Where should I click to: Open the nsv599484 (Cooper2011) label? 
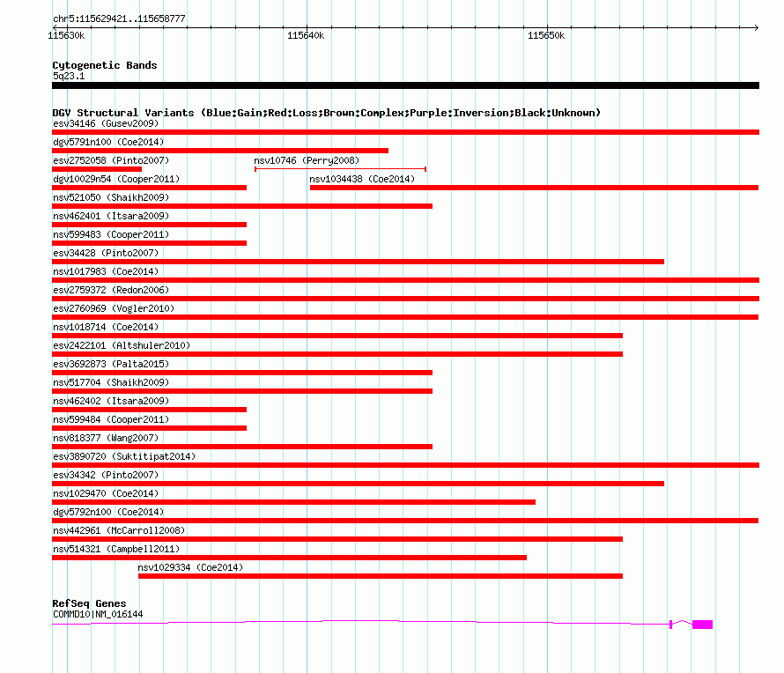pos(111,419)
